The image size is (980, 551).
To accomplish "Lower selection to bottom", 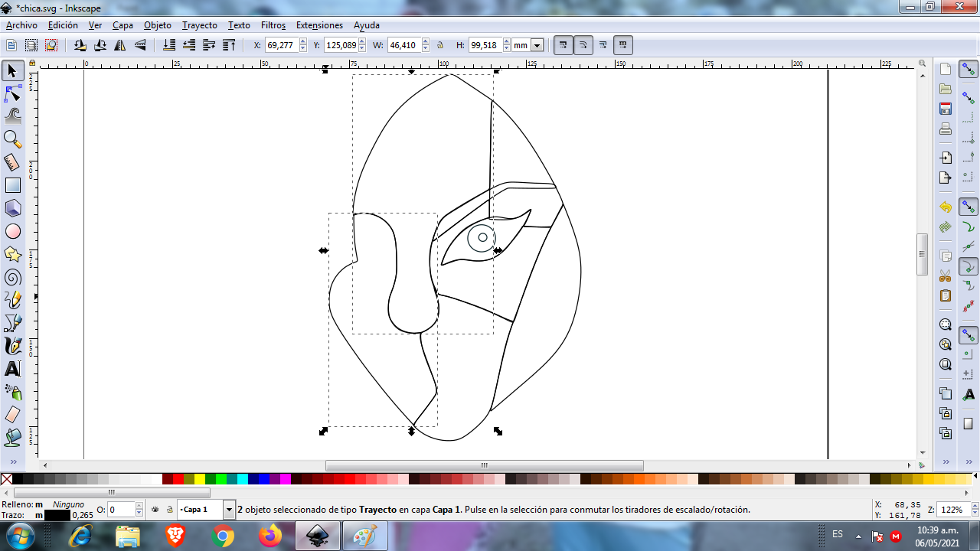I will [170, 45].
